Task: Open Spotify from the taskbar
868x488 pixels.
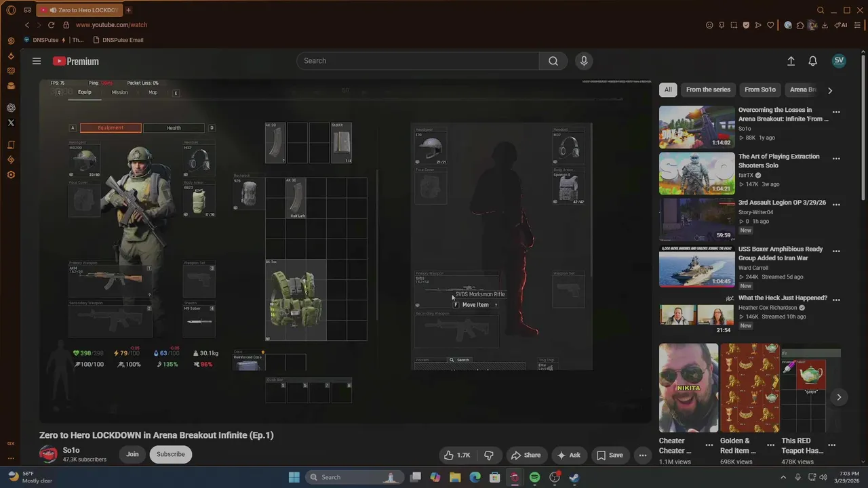Action: point(534,477)
